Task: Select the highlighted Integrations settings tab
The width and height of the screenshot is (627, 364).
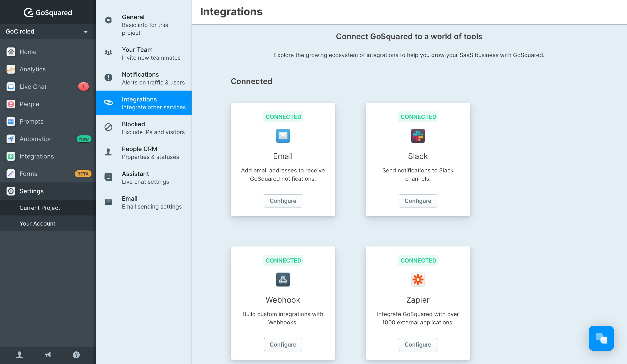Action: pyautogui.click(x=143, y=103)
